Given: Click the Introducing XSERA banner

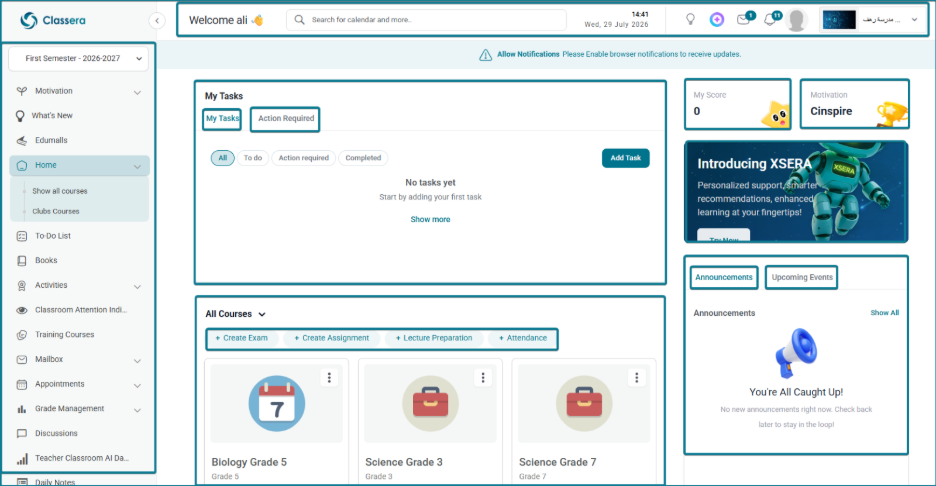Looking at the screenshot, I should (x=796, y=192).
